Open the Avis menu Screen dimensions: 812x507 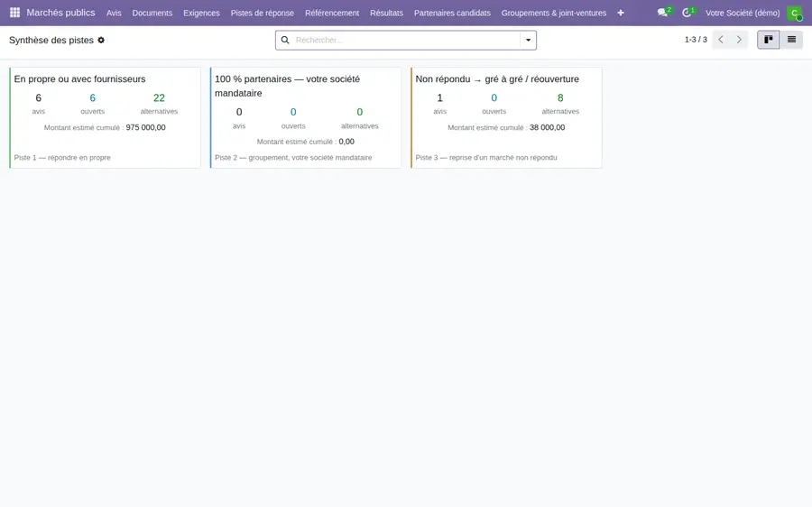[114, 13]
